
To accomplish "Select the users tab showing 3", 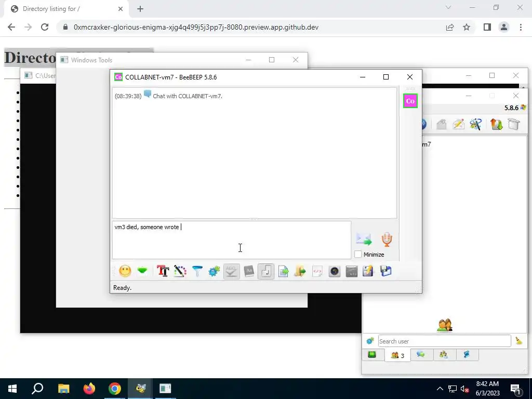I will (x=397, y=355).
